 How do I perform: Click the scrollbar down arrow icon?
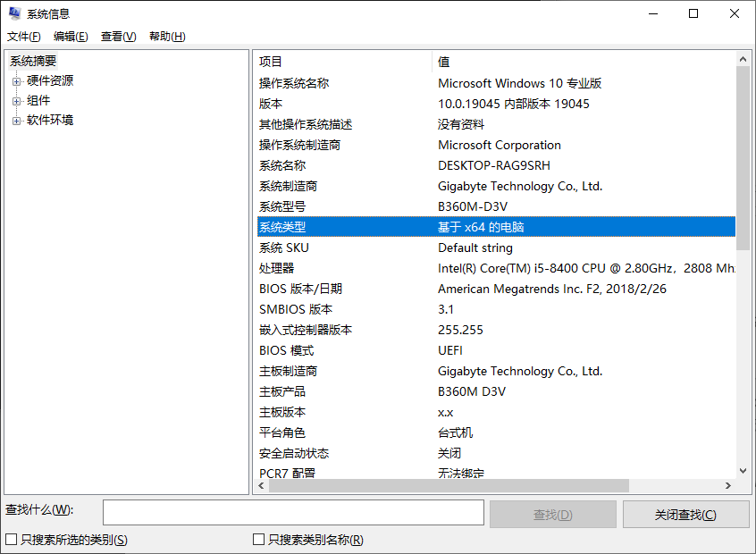[x=743, y=471]
